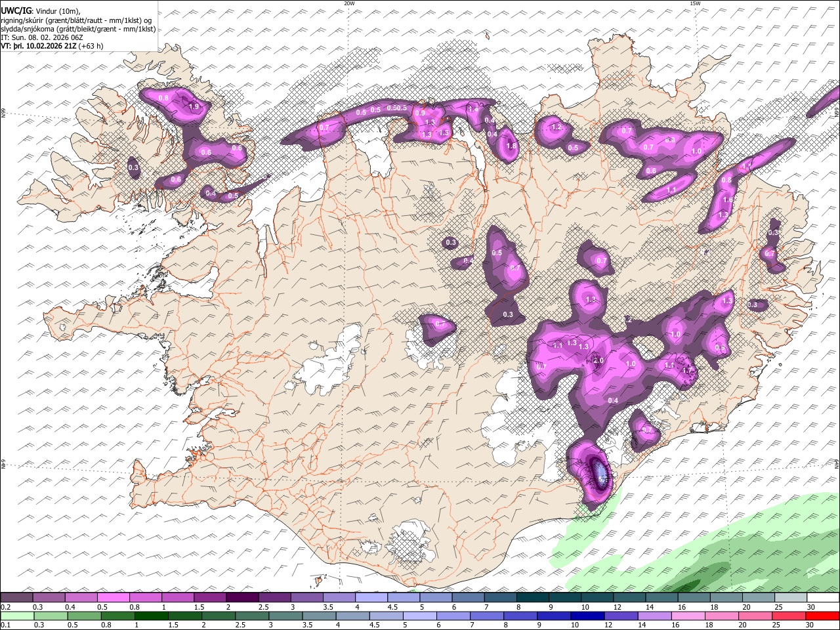Image resolution: width=840 pixels, height=630 pixels.
Task: Pick the dark mauve swatch above the 0.2 label
Action: pos(16,597)
